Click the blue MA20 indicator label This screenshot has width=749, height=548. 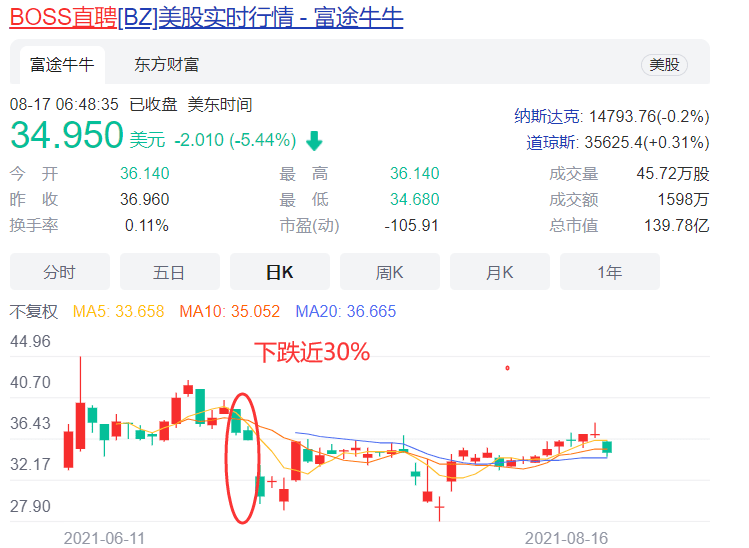[345, 311]
